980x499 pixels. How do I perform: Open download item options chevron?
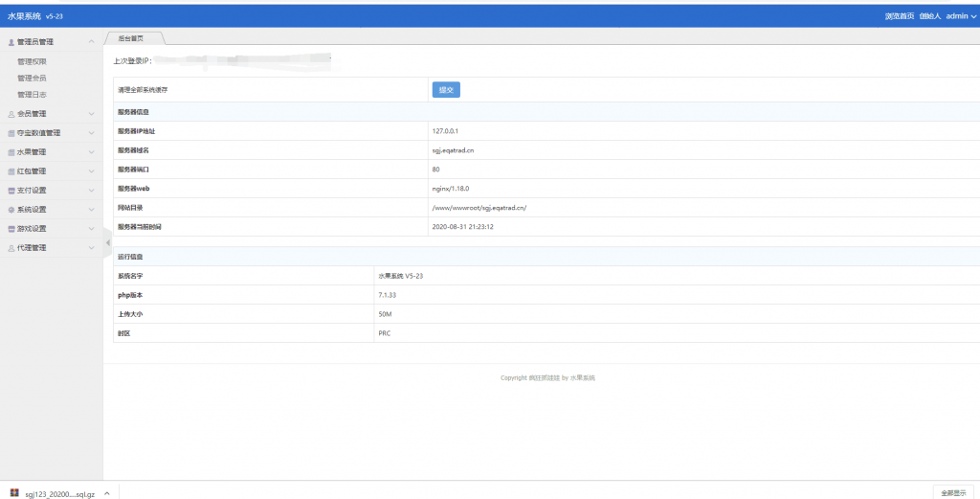coord(106,492)
